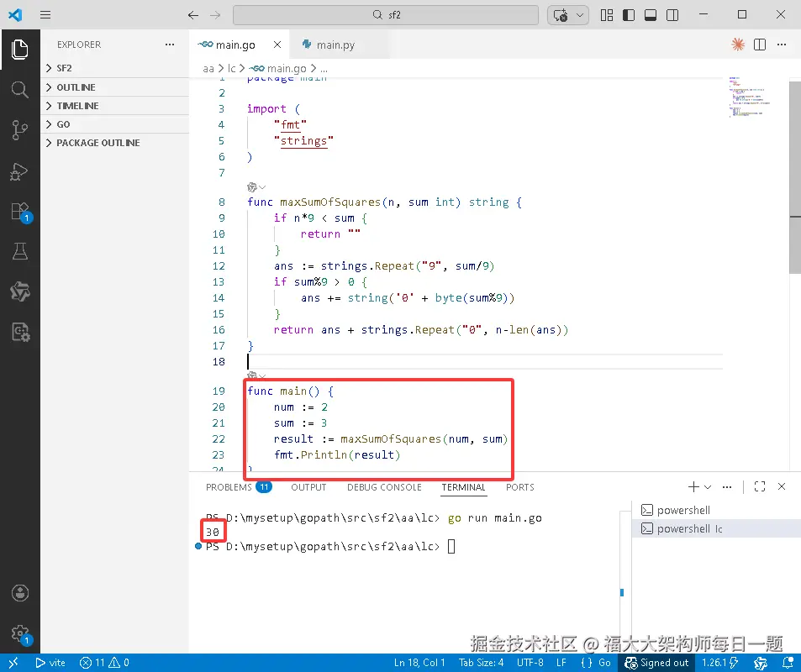Select the powershell lc terminal entry
The image size is (801, 672).
tap(717, 528)
